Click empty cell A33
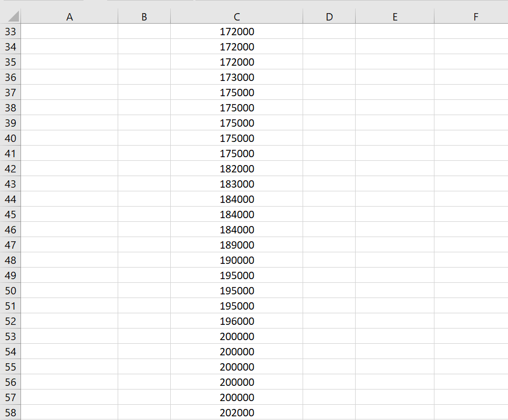 (x=69, y=32)
